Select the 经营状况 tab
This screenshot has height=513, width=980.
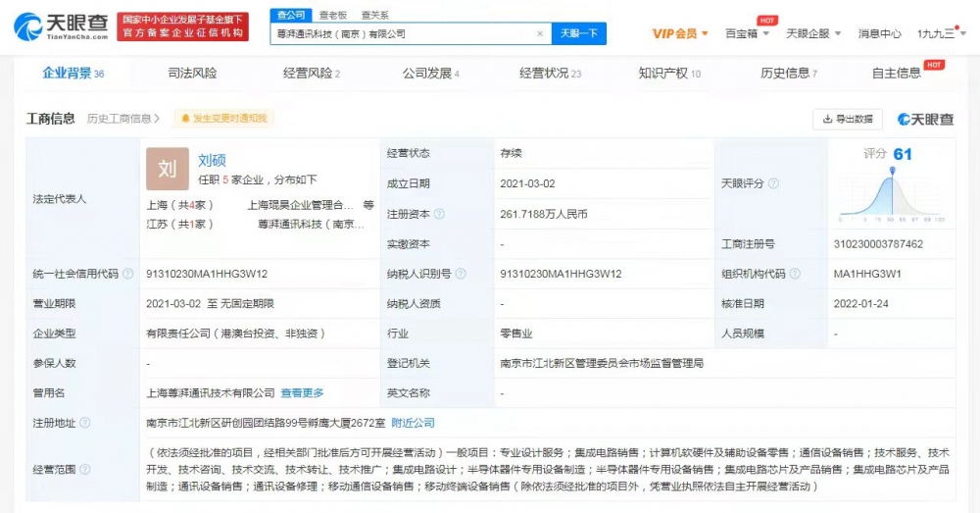pyautogui.click(x=550, y=74)
